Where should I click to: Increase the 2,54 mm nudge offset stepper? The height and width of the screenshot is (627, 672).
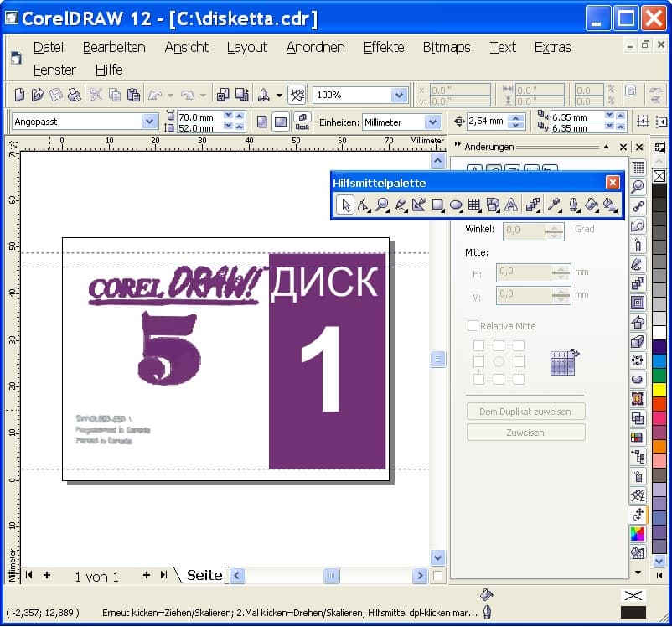pos(516,118)
